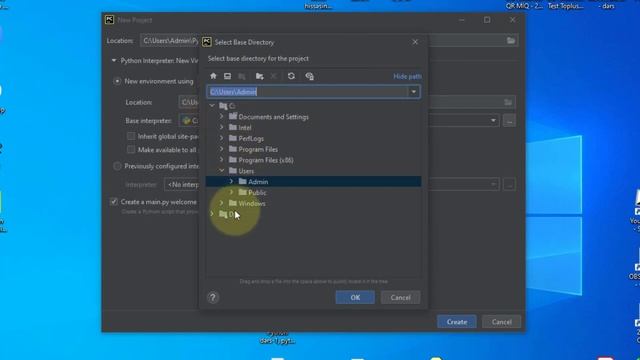The width and height of the screenshot is (640, 360).
Task: Jump to Desktop directory icon
Action: pyautogui.click(x=227, y=76)
